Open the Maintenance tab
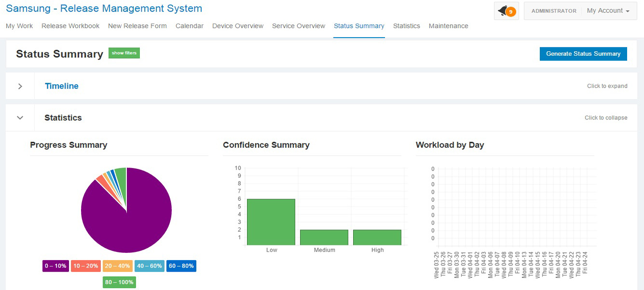644x290 pixels. click(449, 26)
